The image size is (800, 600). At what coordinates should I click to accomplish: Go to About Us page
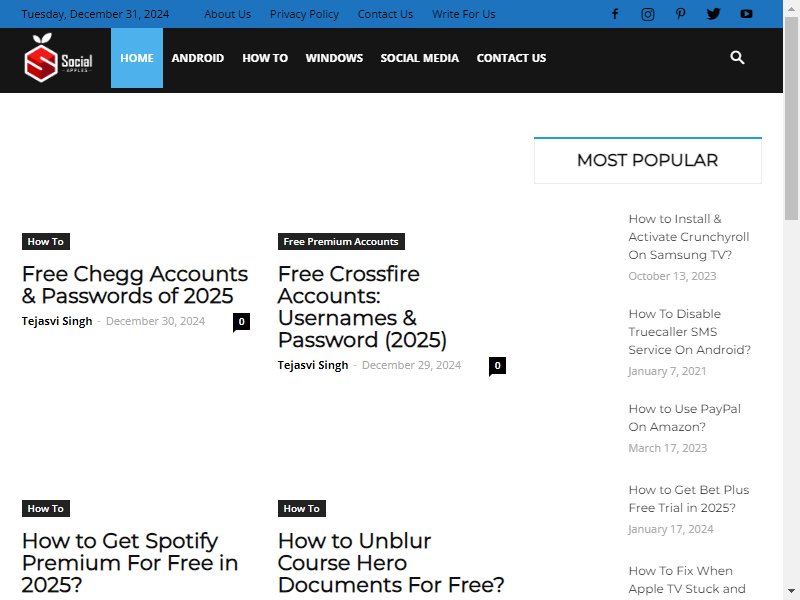coord(227,14)
